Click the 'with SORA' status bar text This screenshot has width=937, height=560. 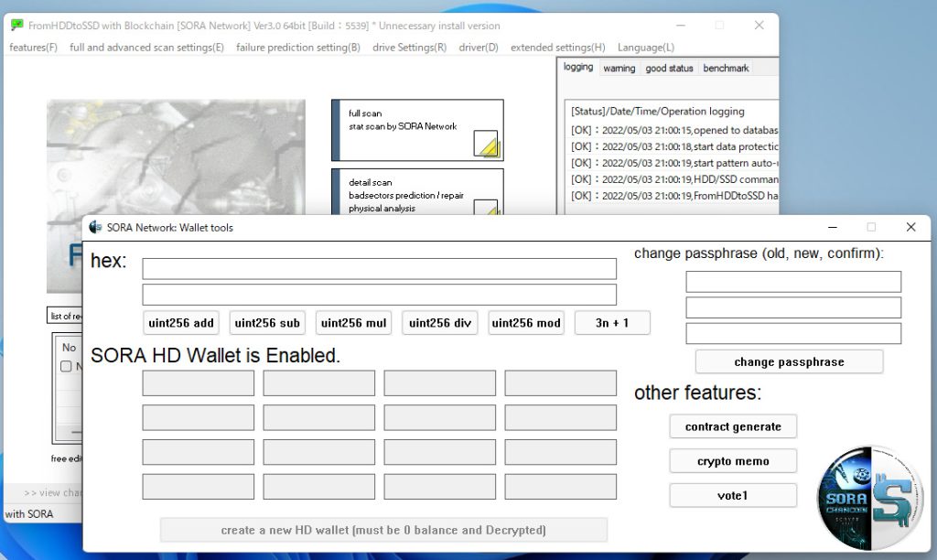pos(28,514)
